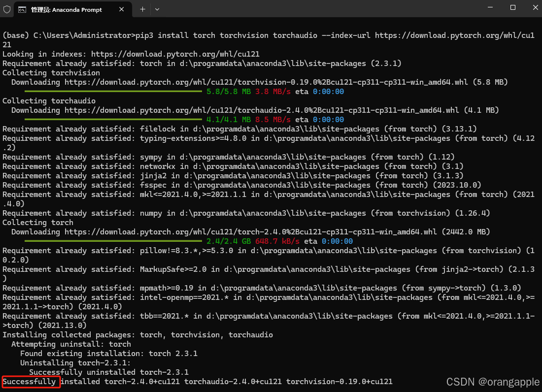
Task: Click the networkx requirement line
Action: pos(233,166)
